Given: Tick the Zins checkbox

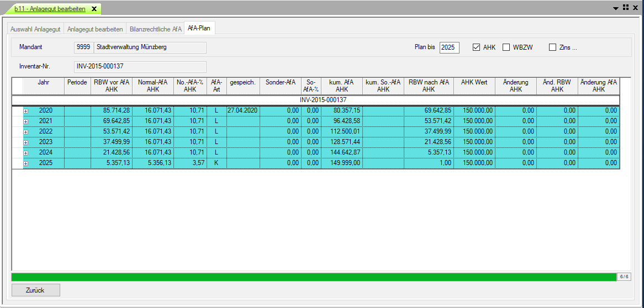Looking at the screenshot, I should coord(552,47).
